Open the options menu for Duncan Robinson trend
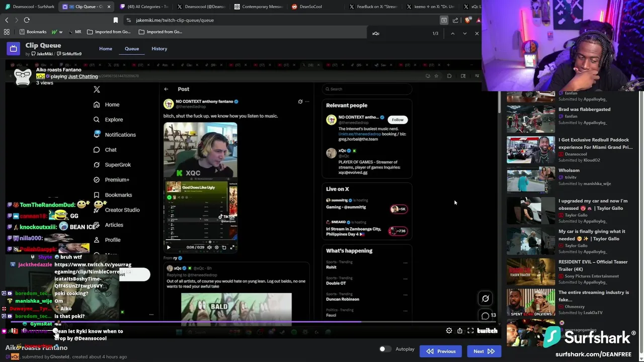Image resolution: width=644 pixels, height=362 pixels. pyautogui.click(x=405, y=295)
